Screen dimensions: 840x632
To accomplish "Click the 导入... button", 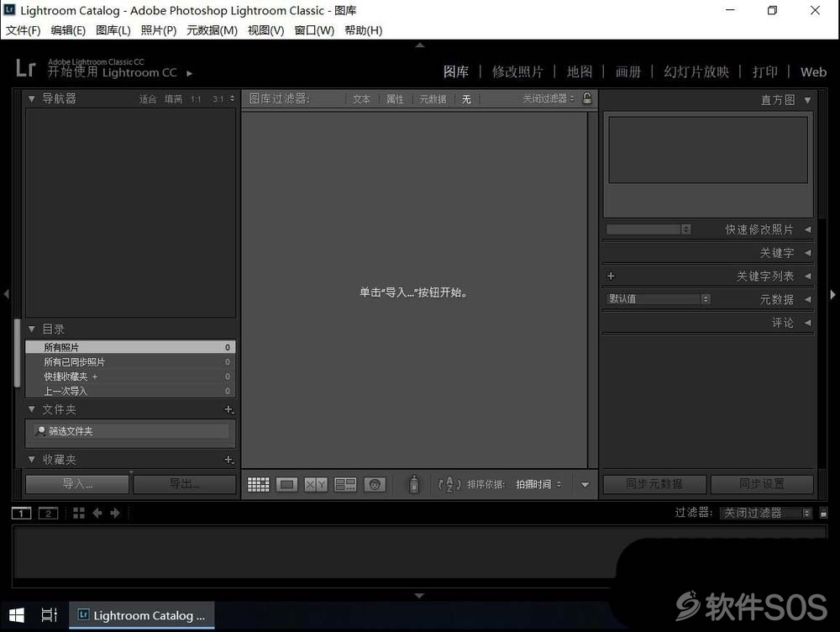I will (77, 484).
